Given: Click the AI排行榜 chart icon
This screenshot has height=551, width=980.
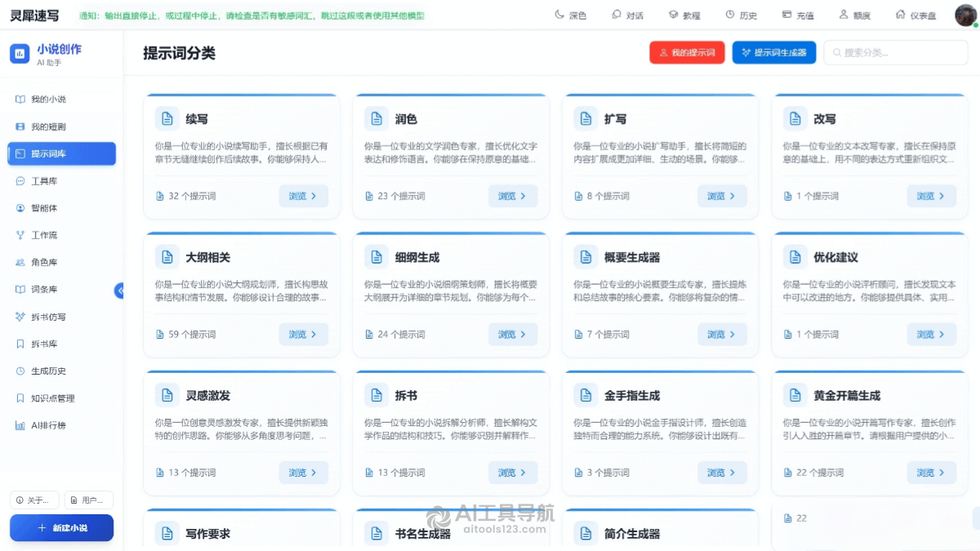Looking at the screenshot, I should 20,425.
